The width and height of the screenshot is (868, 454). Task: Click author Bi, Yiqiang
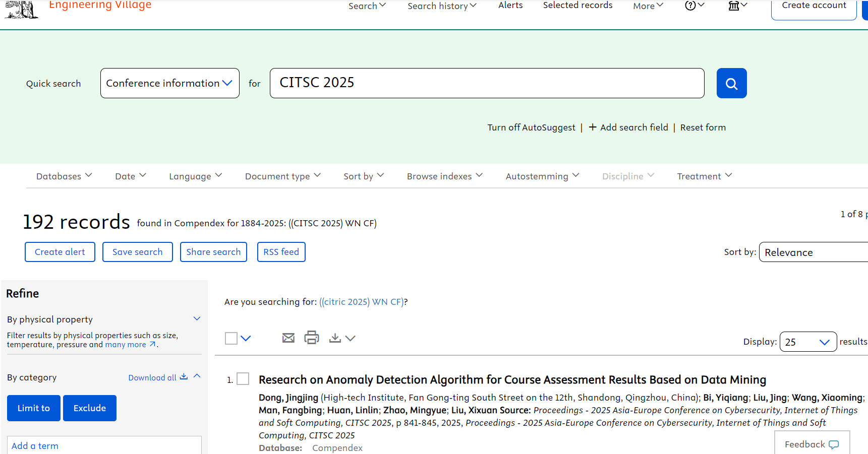726,398
